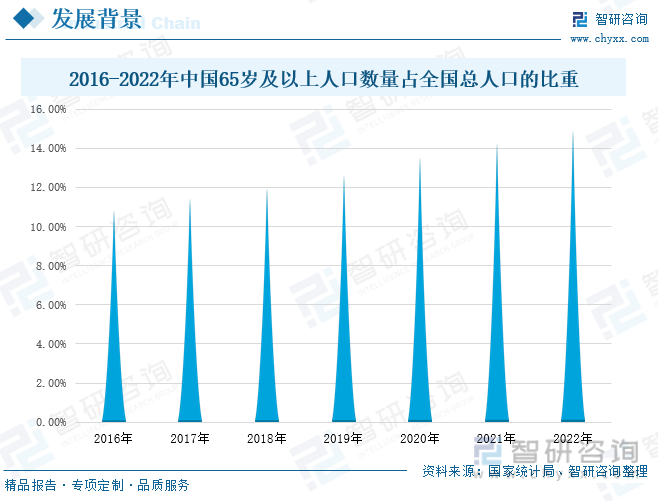Click the 2018年 bar in chart

pos(267,305)
